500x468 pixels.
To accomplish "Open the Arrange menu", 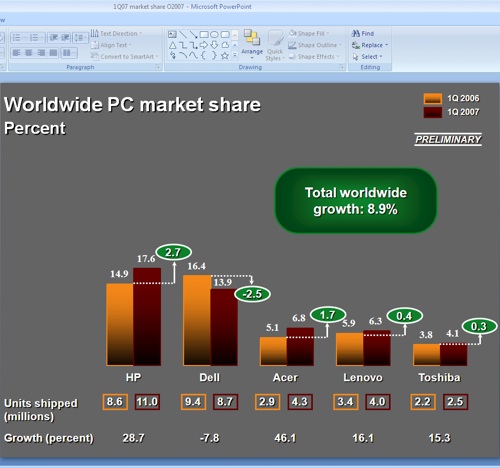I will pyautogui.click(x=252, y=45).
